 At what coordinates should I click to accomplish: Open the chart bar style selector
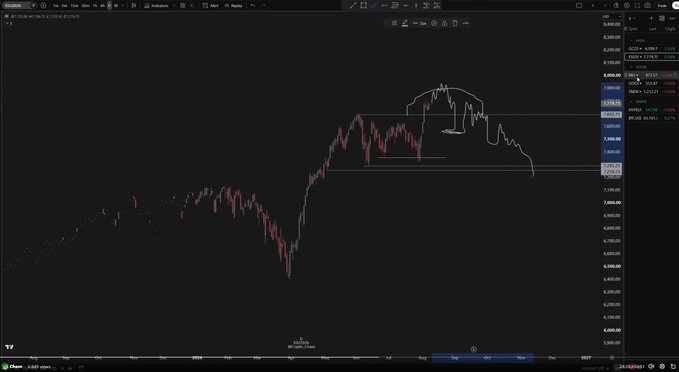click(134, 6)
